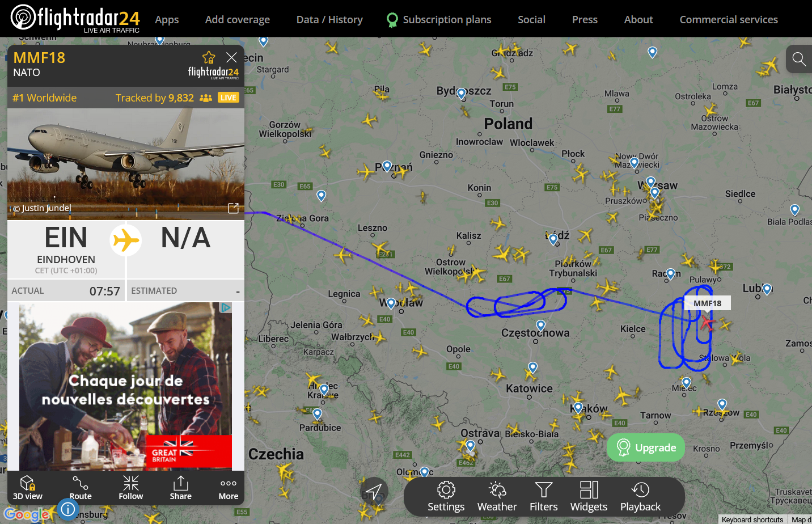The width and height of the screenshot is (812, 524).
Task: Click the green Upgrade button
Action: (646, 447)
